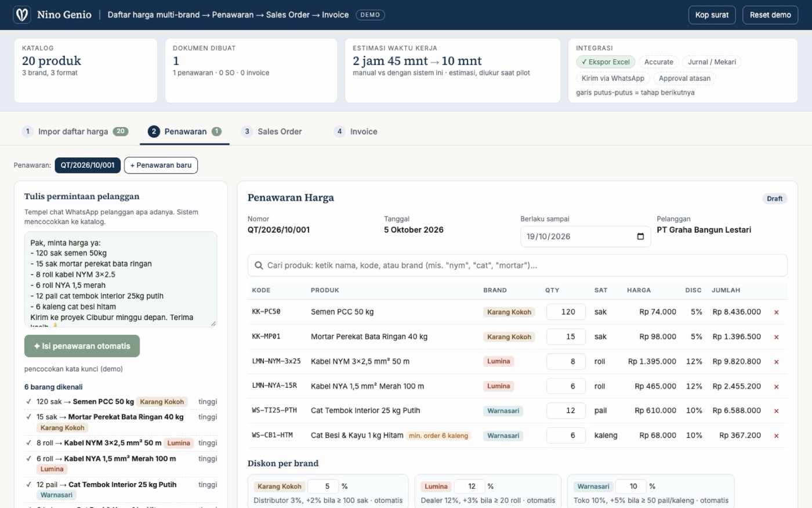Focus the Cari produk search box
This screenshot has height=508, width=812.
517,265
